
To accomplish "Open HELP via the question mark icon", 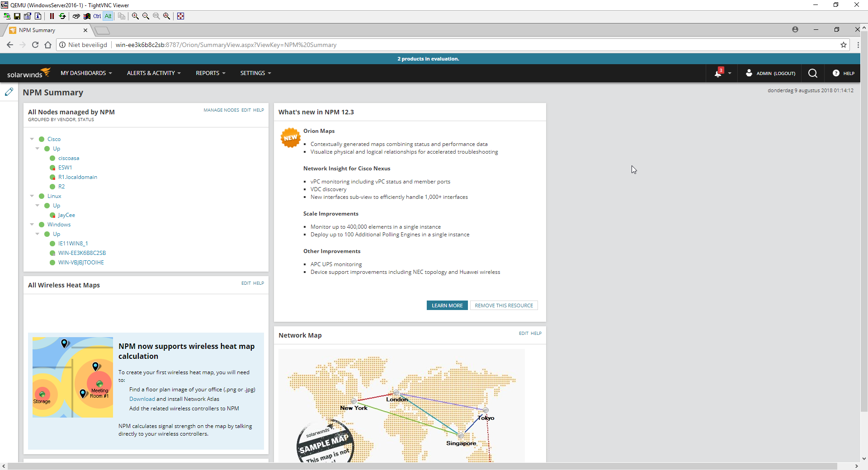I will point(835,73).
